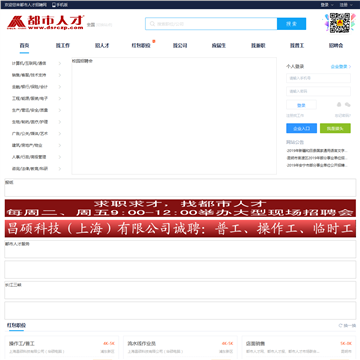
Task: Open the 招人才 navigation tab
Action: 102,46
